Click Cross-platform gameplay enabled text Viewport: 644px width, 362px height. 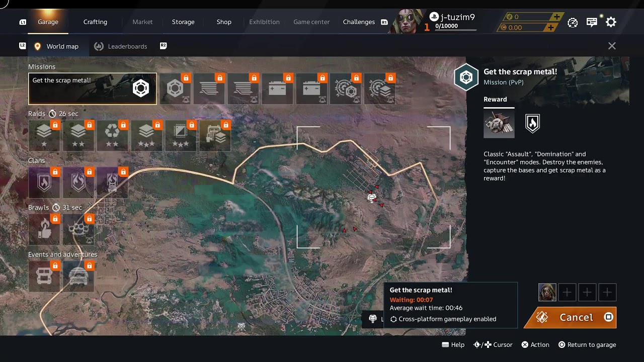pos(447,319)
